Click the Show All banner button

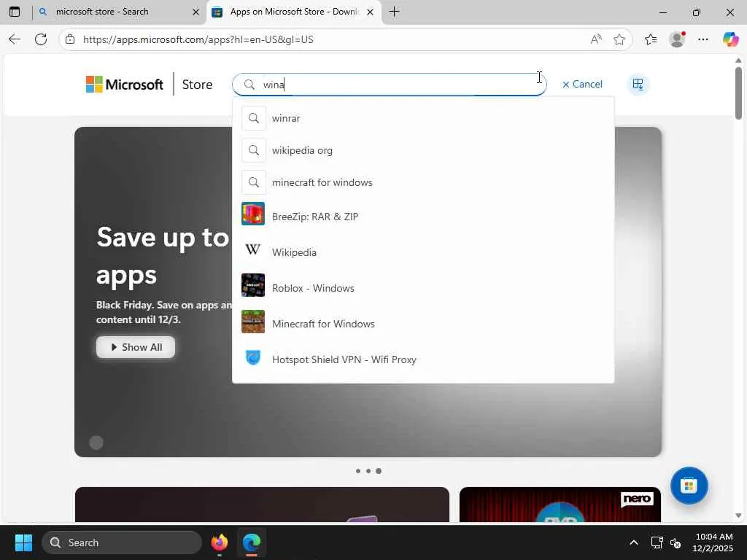[136, 347]
